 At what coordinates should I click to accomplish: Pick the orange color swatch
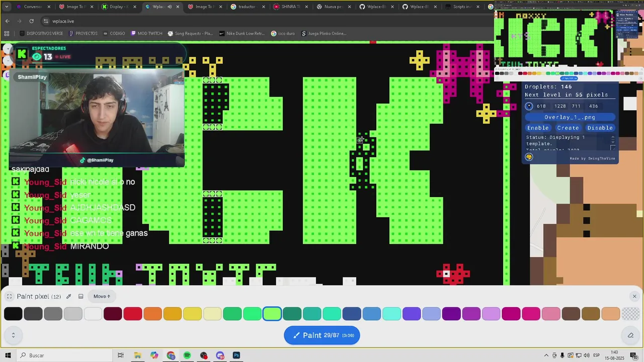152,314
